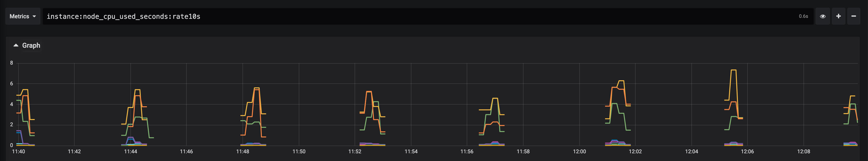Click the 11:44 time axis label

130,152
